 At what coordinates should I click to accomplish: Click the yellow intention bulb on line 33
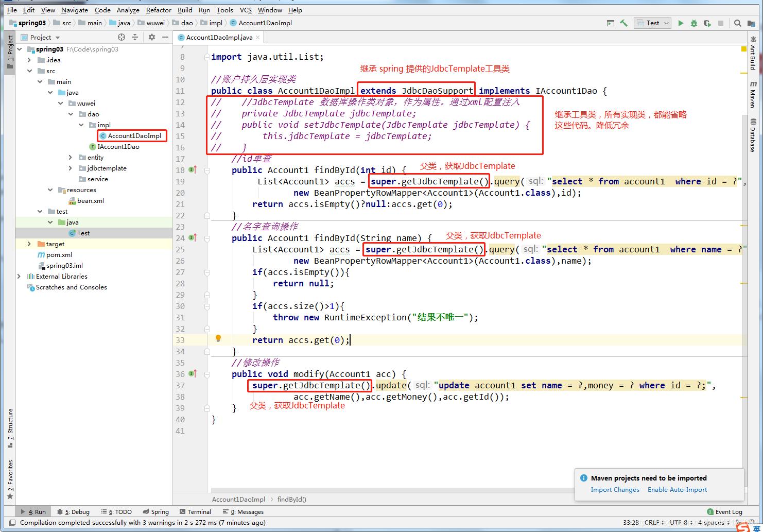click(218, 338)
